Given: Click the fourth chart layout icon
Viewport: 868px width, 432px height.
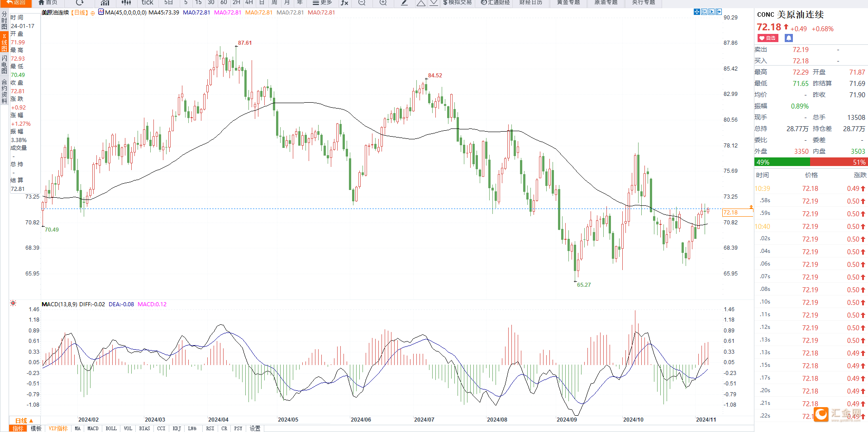Looking at the screenshot, I should point(719,12).
